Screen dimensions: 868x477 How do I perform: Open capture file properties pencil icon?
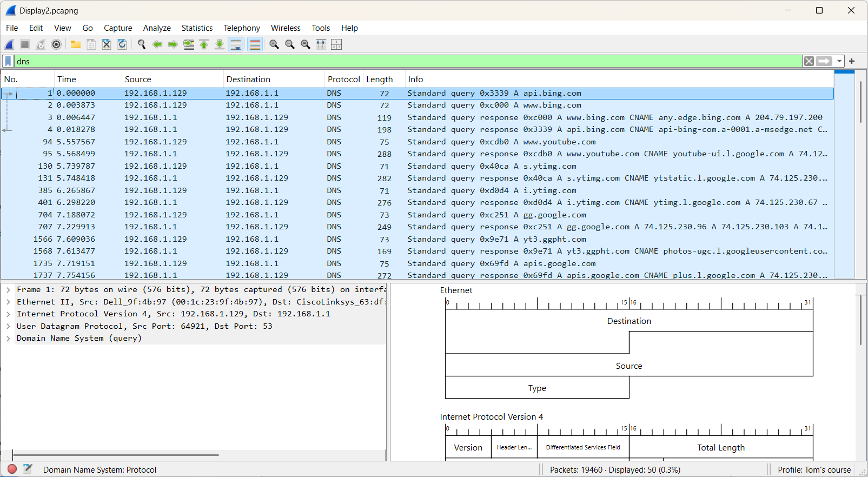point(27,469)
